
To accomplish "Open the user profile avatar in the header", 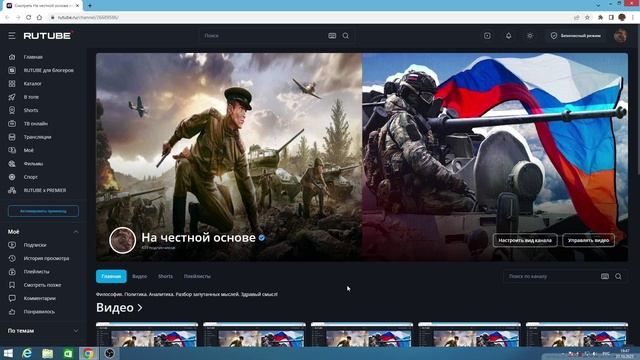I will (620, 36).
